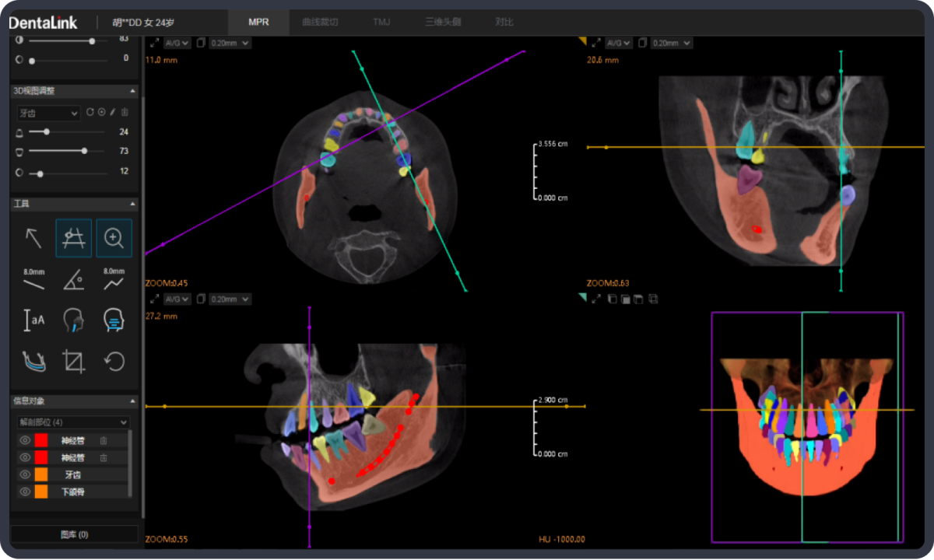Click slab icon in 11.0 mm view

pyautogui.click(x=202, y=43)
